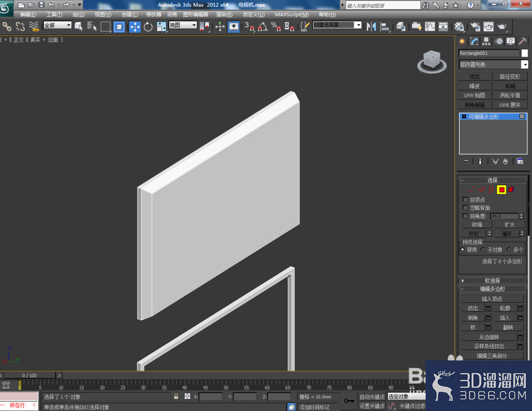The width and height of the screenshot is (532, 411).
Task: Activate the Select and Move tool
Action: point(135,27)
